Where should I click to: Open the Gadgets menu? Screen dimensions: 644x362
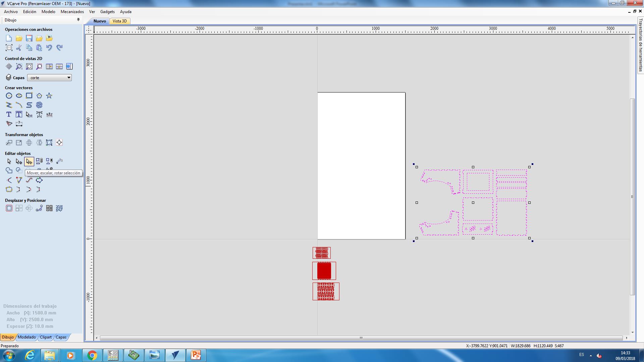tap(107, 12)
